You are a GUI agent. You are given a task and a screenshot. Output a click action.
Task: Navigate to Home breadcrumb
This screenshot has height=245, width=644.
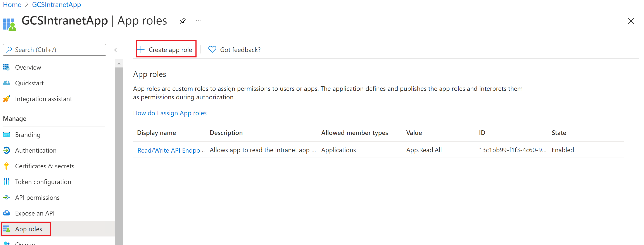(x=12, y=5)
